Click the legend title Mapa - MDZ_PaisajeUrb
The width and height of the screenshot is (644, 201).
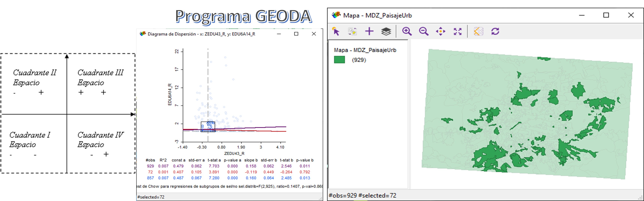[365, 50]
